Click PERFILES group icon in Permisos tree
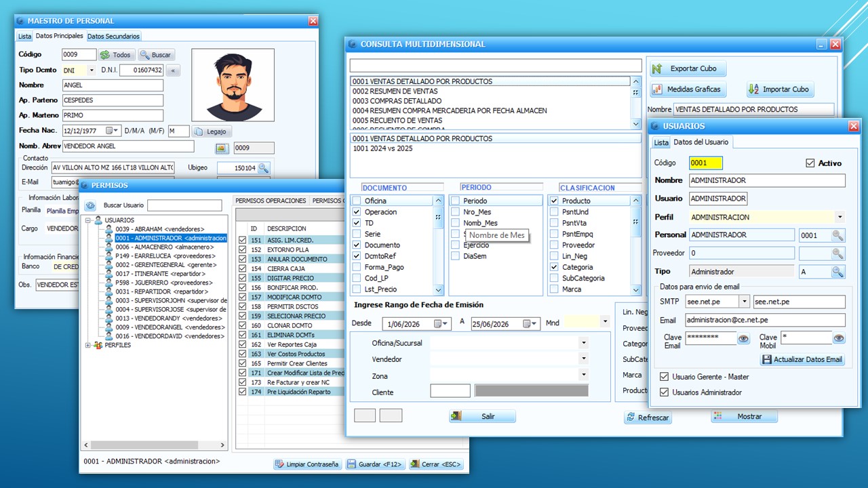868x488 pixels. pyautogui.click(x=99, y=345)
